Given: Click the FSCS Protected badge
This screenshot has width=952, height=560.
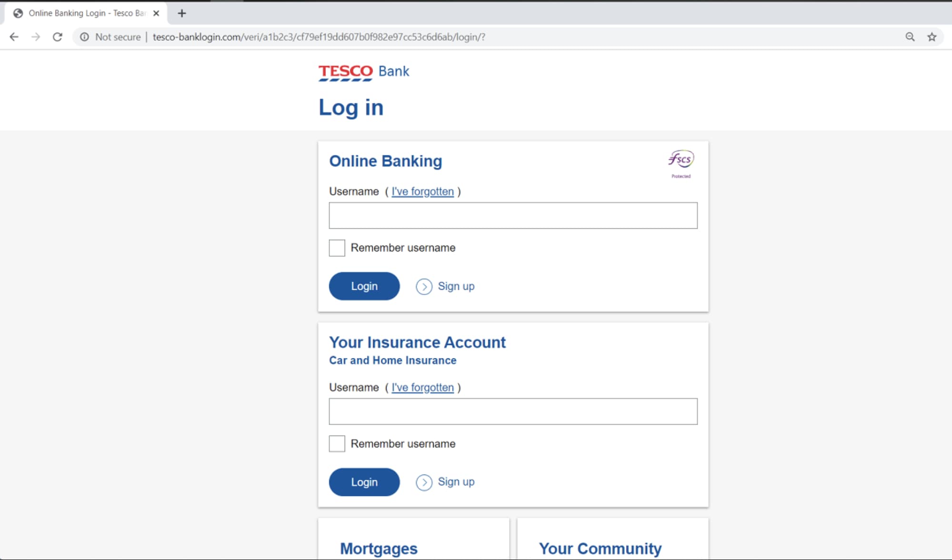Looking at the screenshot, I should [681, 164].
